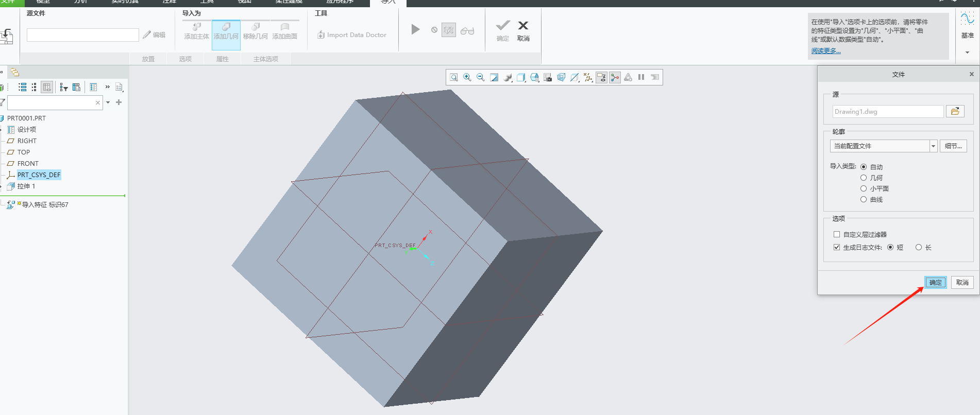Click the Zoom Out magnifier icon

(481, 77)
